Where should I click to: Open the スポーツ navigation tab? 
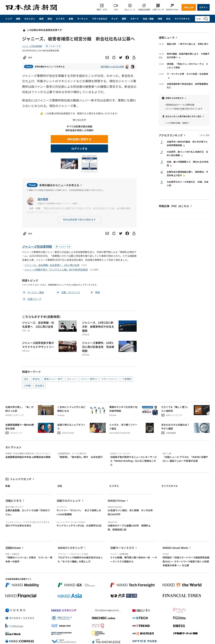pos(134,19)
